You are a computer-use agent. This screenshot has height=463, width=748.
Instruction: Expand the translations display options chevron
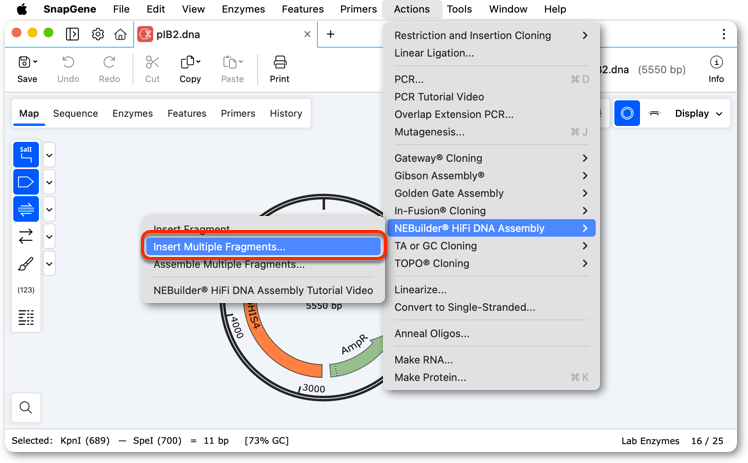coord(49,237)
